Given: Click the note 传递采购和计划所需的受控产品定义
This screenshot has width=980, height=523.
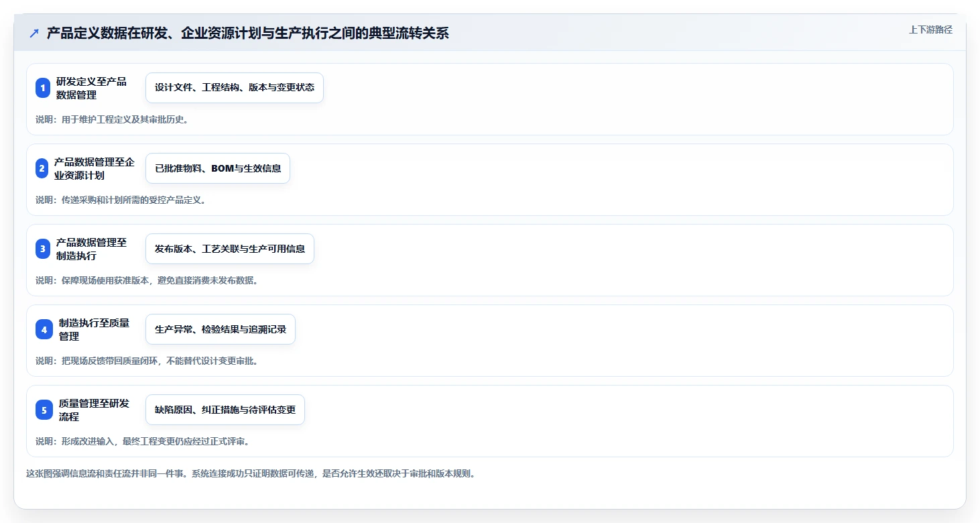Looking at the screenshot, I should [x=121, y=200].
